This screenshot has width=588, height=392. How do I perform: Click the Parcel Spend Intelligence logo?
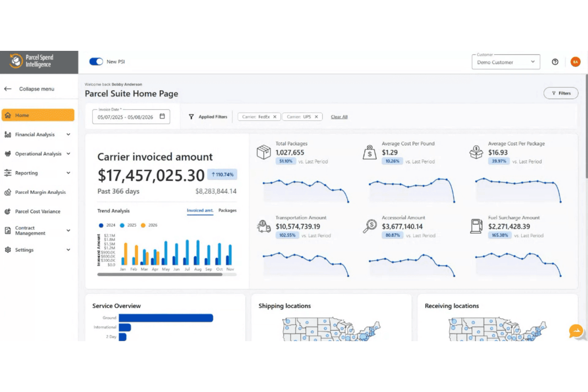(x=31, y=61)
